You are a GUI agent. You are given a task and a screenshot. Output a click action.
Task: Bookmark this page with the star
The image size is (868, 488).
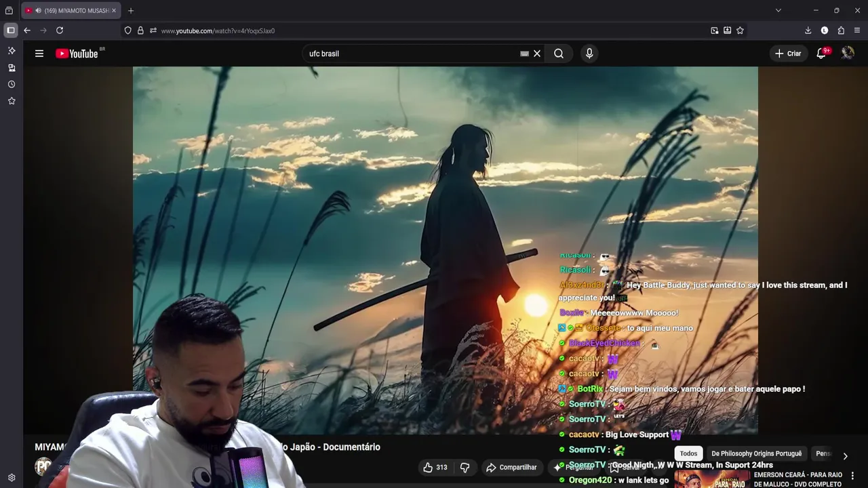point(740,30)
